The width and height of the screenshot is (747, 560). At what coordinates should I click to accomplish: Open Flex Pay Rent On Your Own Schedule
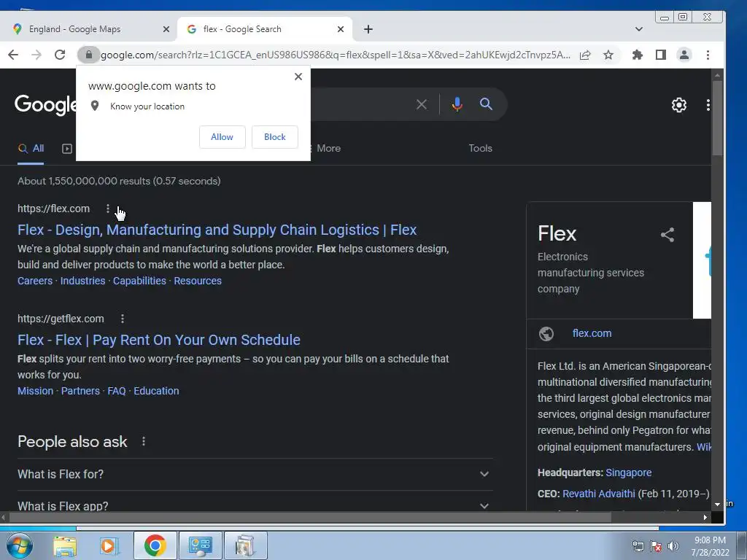point(159,340)
